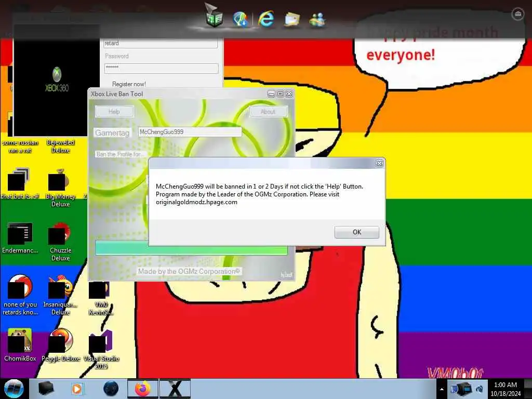Viewport: 532px width, 399px height.
Task: Switch to Firefox on the taskbar
Action: (143, 389)
